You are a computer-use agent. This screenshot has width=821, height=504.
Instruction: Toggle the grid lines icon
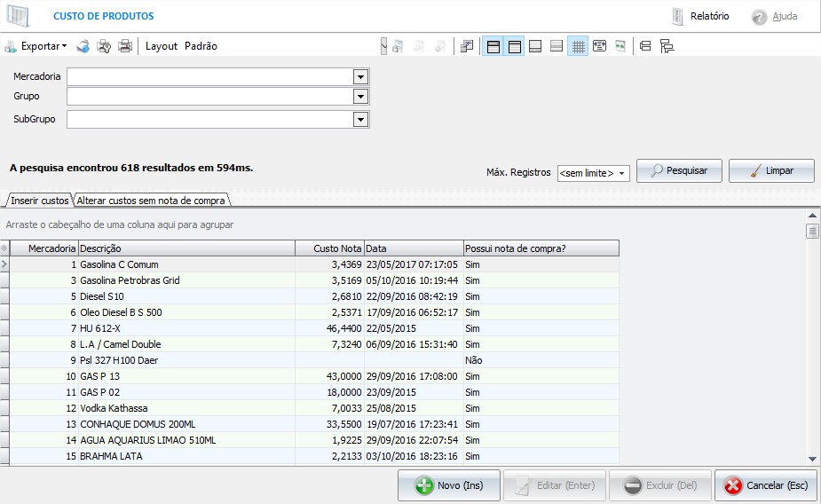point(578,46)
